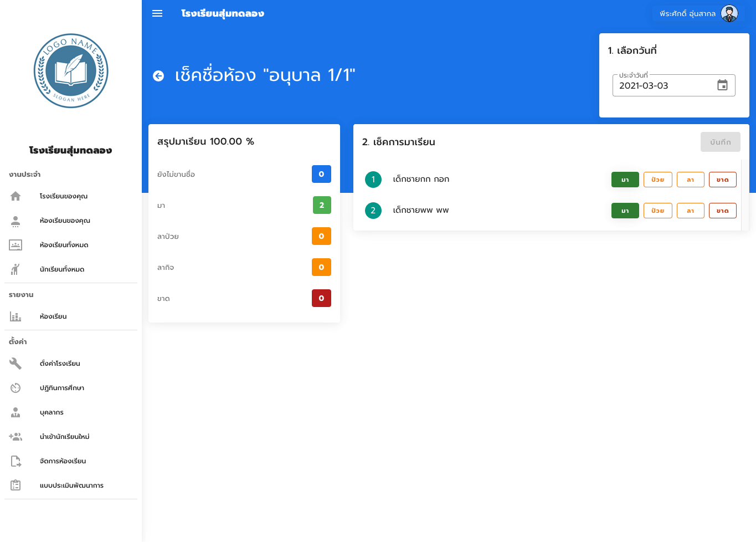Viewport: 756px width, 542px height.
Task: Mark student 1 as มา (present)
Action: click(625, 180)
